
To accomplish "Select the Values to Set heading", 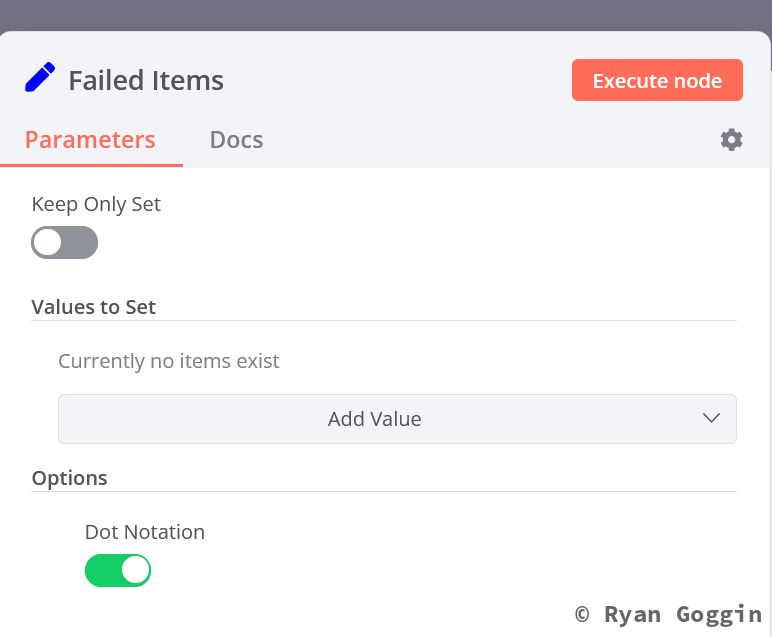I will [94, 307].
